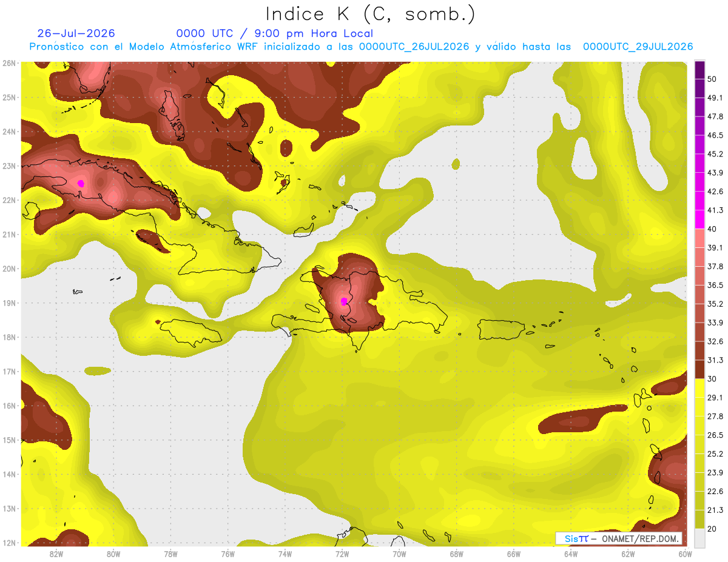
Task: Select latitude tick "12N"
Action: tap(8, 543)
